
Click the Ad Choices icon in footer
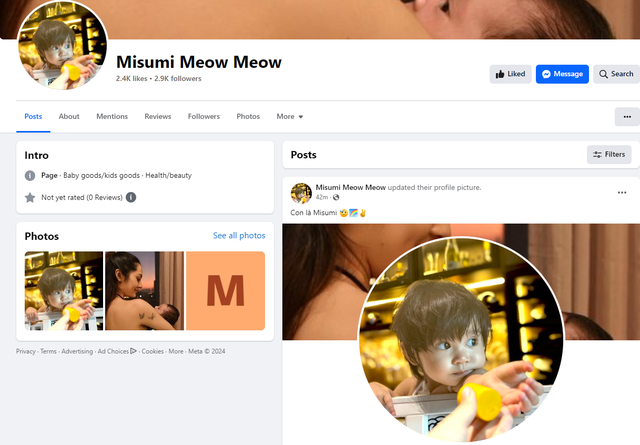(133, 351)
